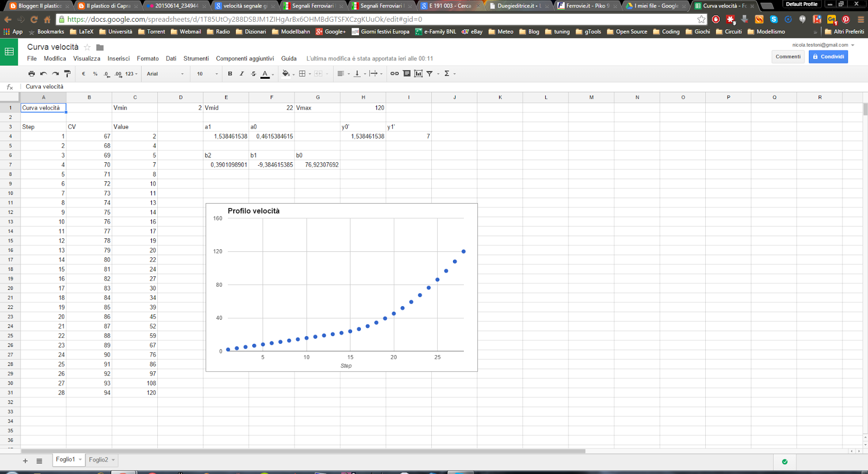This screenshot has width=868, height=474.
Task: Expand the nicola.testoni account menu
Action: tap(823, 45)
